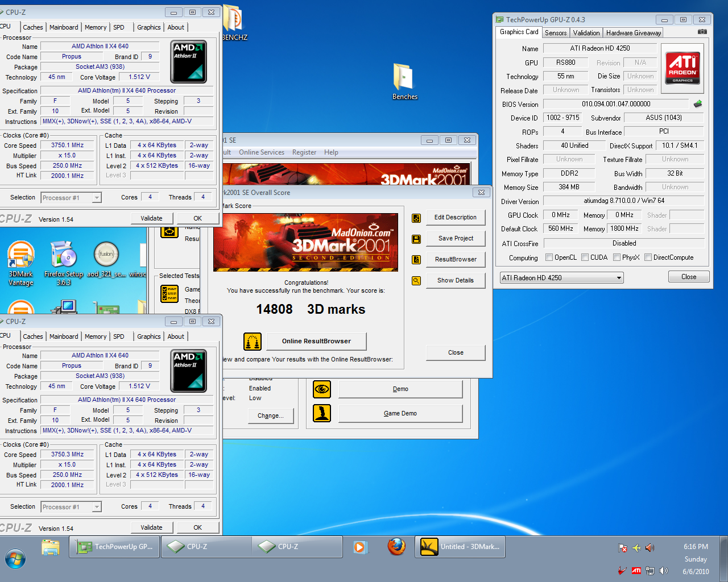Close the 3DMark score dialog via Close button
Viewport: 728px width, 582px height.
(456, 352)
